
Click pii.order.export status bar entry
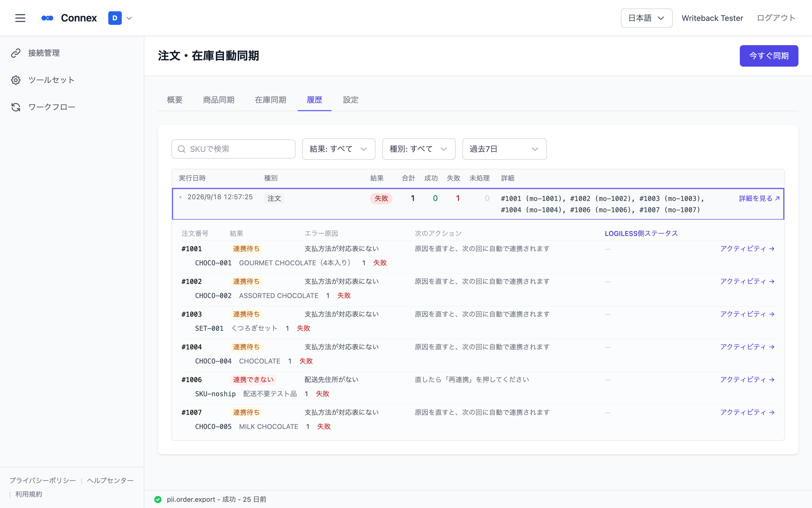click(x=217, y=500)
